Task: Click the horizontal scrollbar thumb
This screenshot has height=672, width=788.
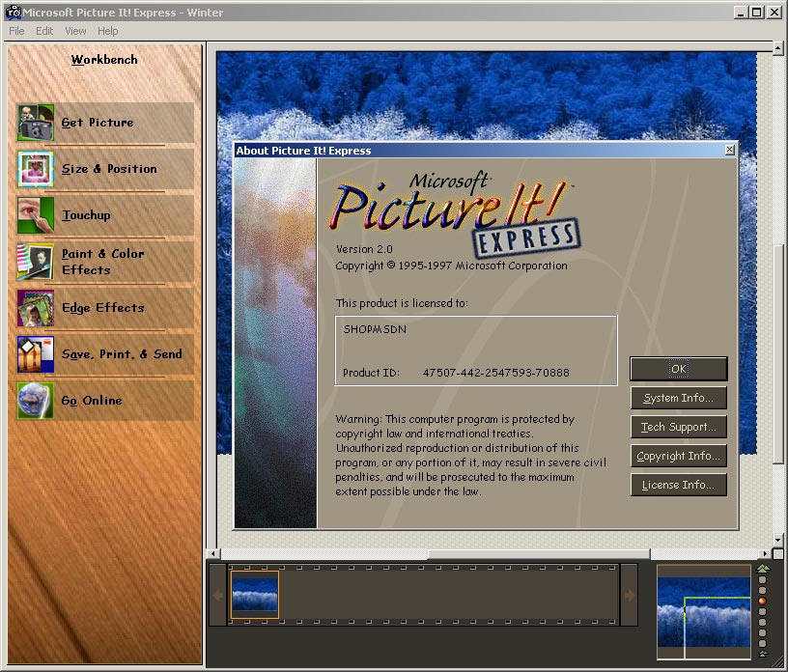Action: point(539,554)
